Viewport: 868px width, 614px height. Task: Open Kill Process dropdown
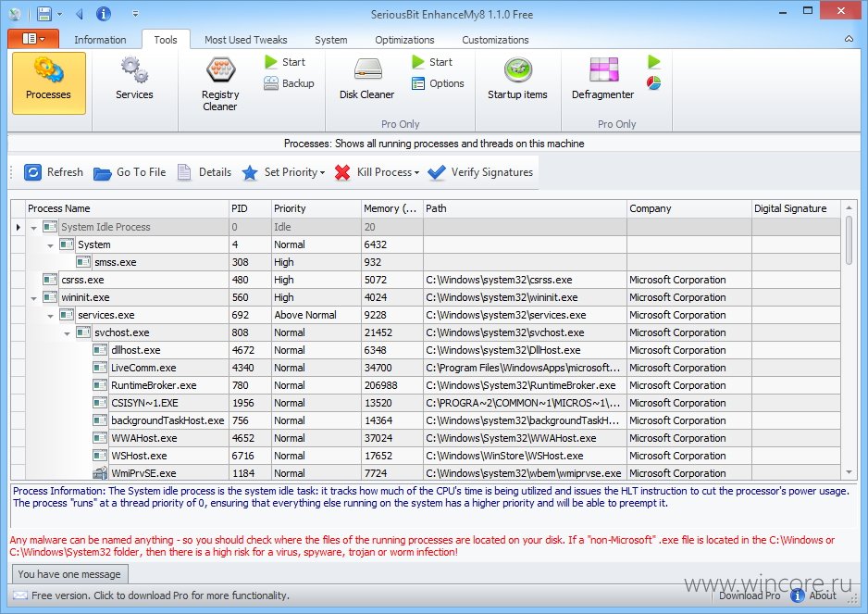378,172
